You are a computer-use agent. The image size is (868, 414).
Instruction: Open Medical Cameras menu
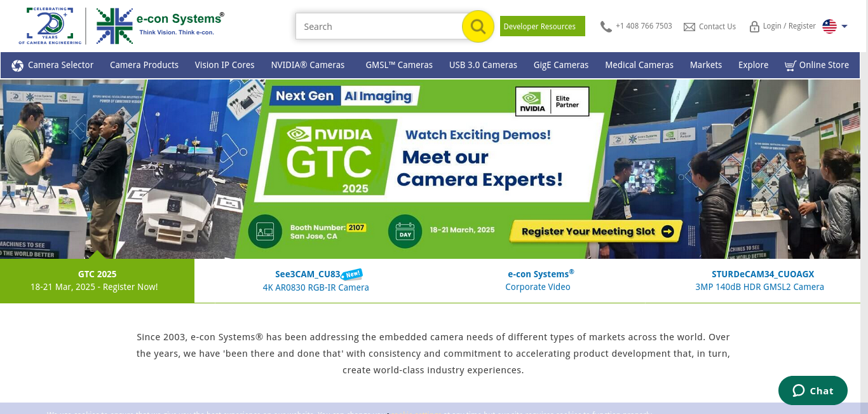coord(639,65)
